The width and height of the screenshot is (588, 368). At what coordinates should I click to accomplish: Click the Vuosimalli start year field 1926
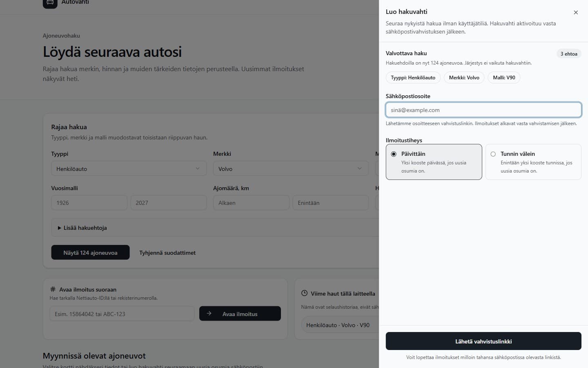pyautogui.click(x=89, y=203)
